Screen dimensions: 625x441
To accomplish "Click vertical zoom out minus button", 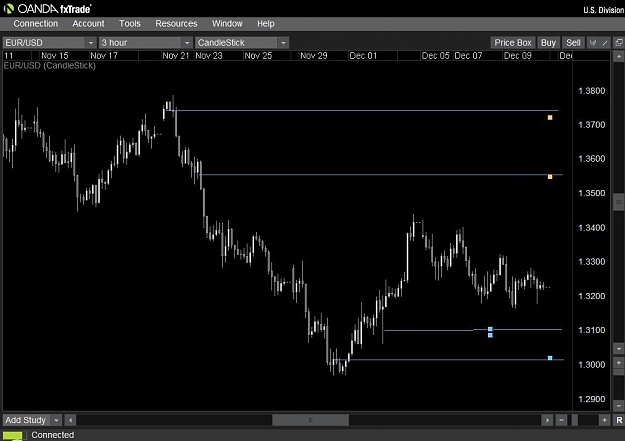I will [x=619, y=406].
